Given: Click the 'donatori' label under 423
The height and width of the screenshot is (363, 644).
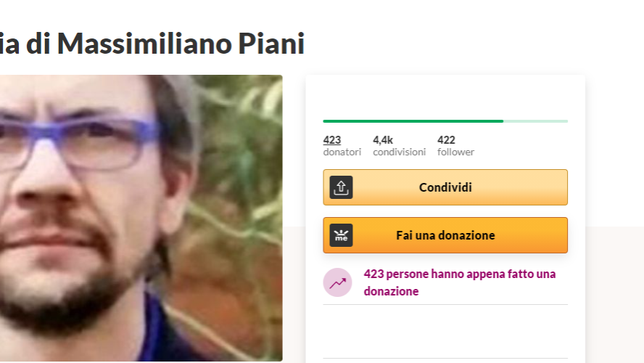Looking at the screenshot, I should [x=342, y=152].
